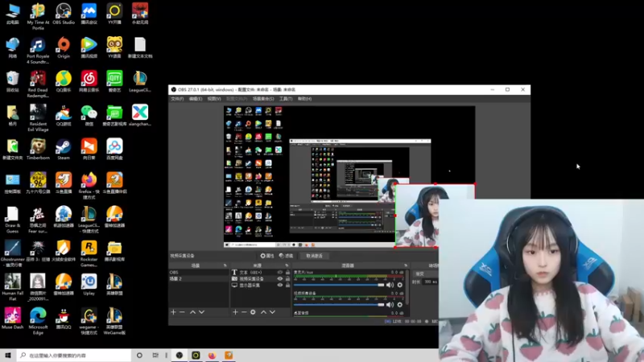This screenshot has height=362, width=644.
Task: Pop out the Sources (来源) dock panel
Action: [x=287, y=265]
